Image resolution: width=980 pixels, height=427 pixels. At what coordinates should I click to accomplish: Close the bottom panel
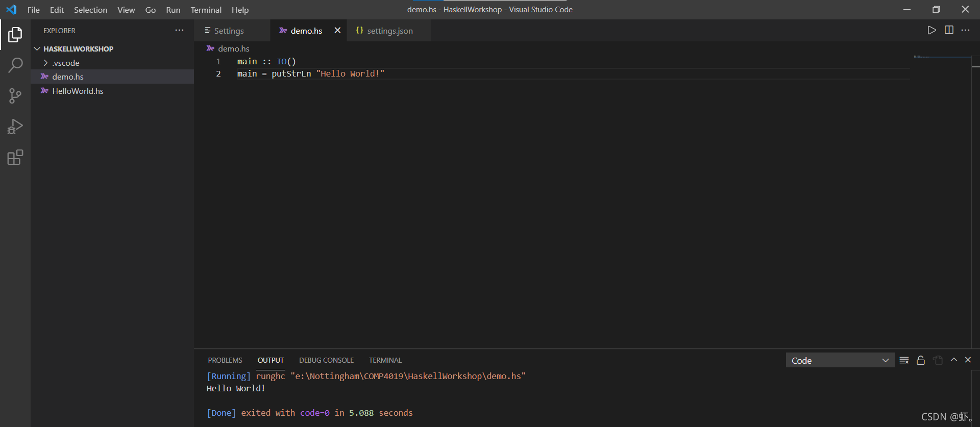[968, 360]
